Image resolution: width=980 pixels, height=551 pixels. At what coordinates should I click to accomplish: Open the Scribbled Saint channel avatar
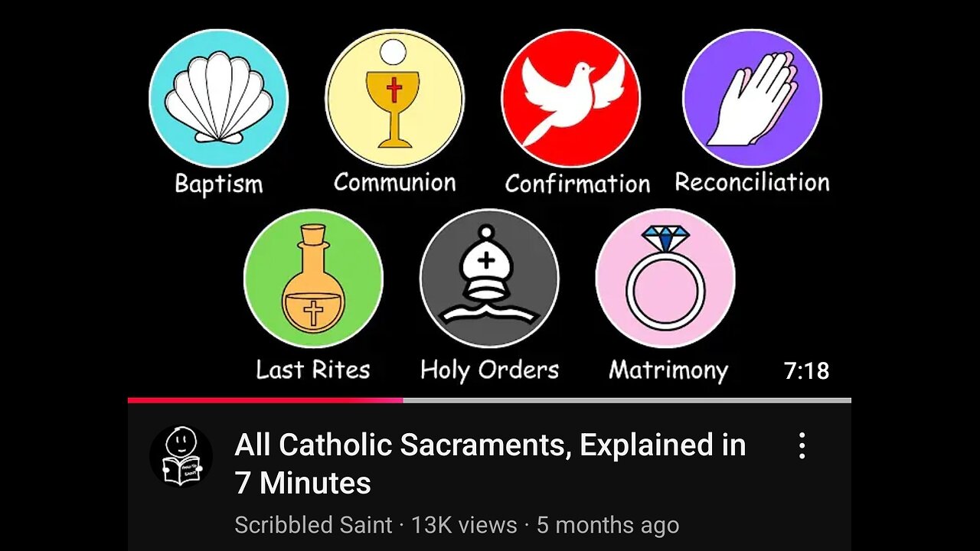(x=181, y=456)
